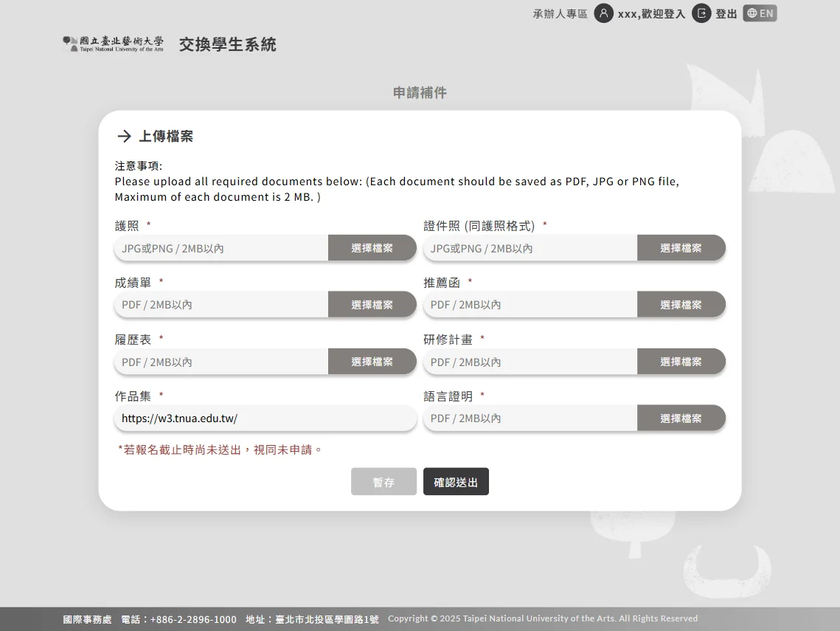This screenshot has width=840, height=631.
Task: Upload the 研修計畫 study plan document
Action: [x=681, y=361]
